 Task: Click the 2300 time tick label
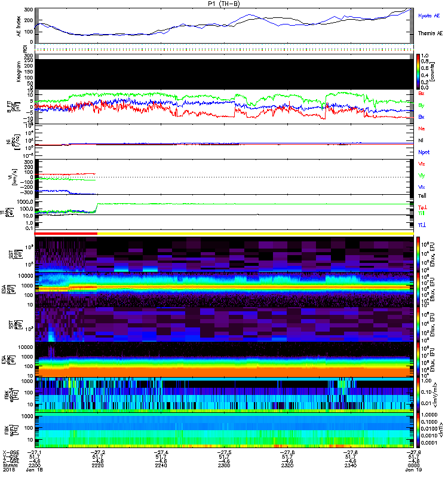pyautogui.click(x=224, y=465)
